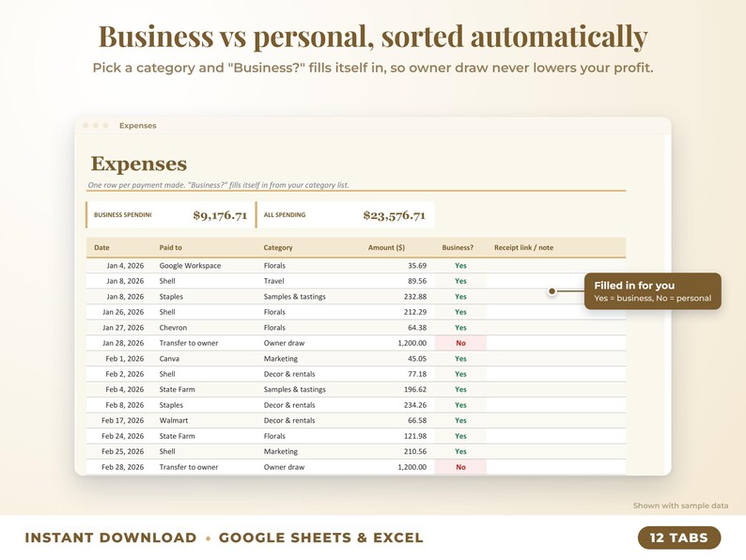
Task: Click the Chevron payee cell
Action: click(173, 327)
